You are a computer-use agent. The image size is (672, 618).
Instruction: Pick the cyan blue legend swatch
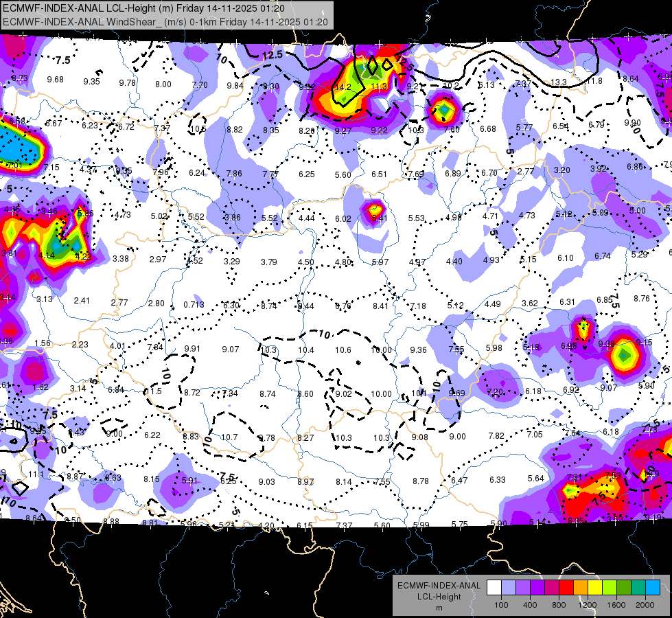coord(653,588)
